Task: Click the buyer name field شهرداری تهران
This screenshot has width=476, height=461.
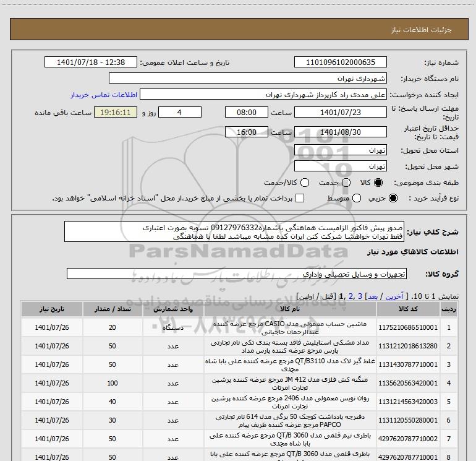Action: point(248,79)
